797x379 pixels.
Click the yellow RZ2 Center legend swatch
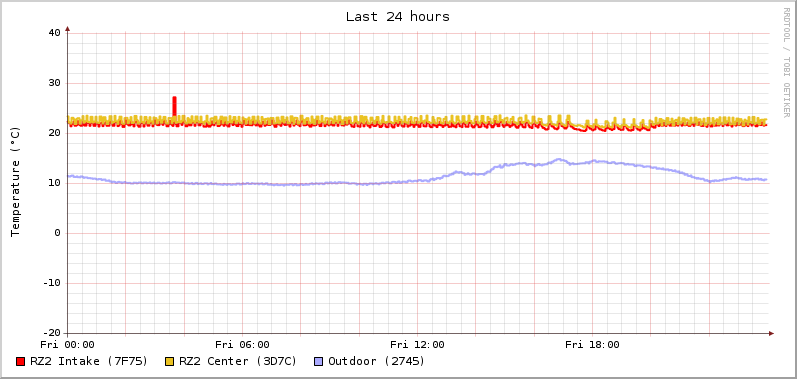(170, 362)
